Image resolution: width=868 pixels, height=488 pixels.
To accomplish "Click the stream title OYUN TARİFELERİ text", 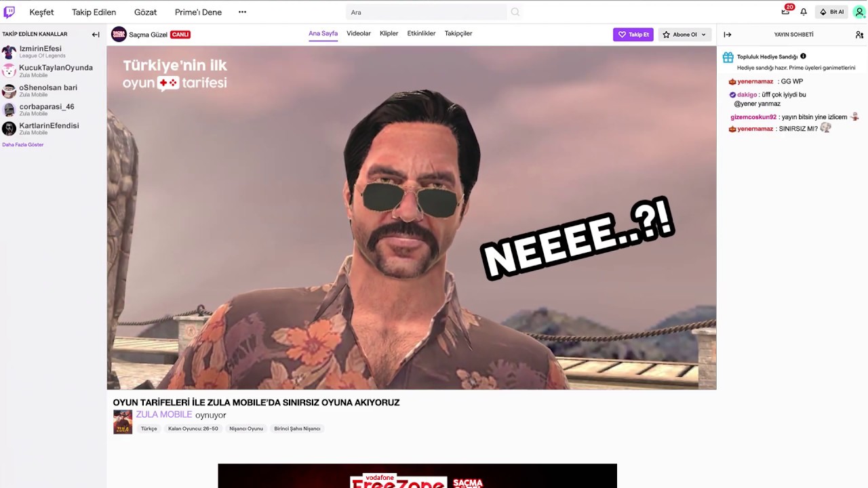I will [256, 403].
